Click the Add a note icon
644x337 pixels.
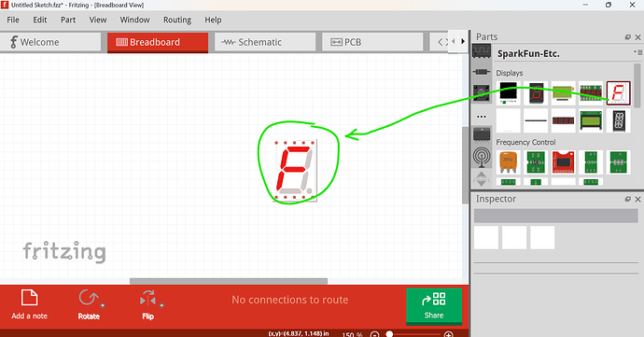point(29,298)
